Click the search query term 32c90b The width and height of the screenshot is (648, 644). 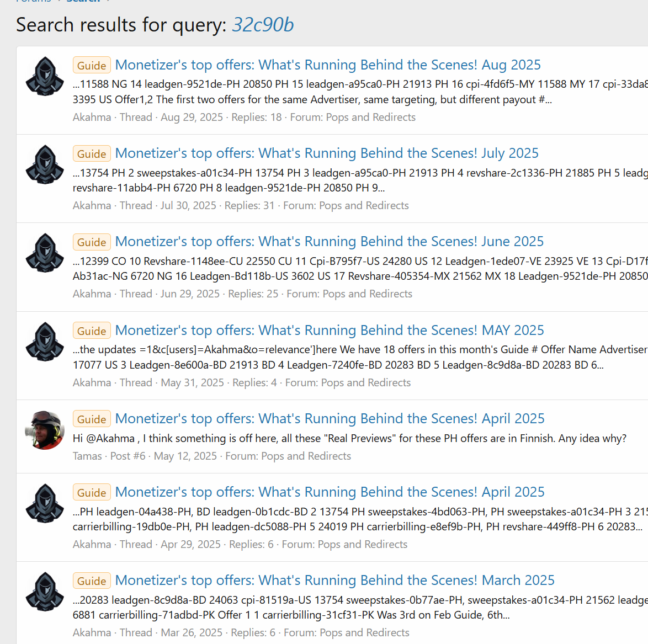coord(263,25)
